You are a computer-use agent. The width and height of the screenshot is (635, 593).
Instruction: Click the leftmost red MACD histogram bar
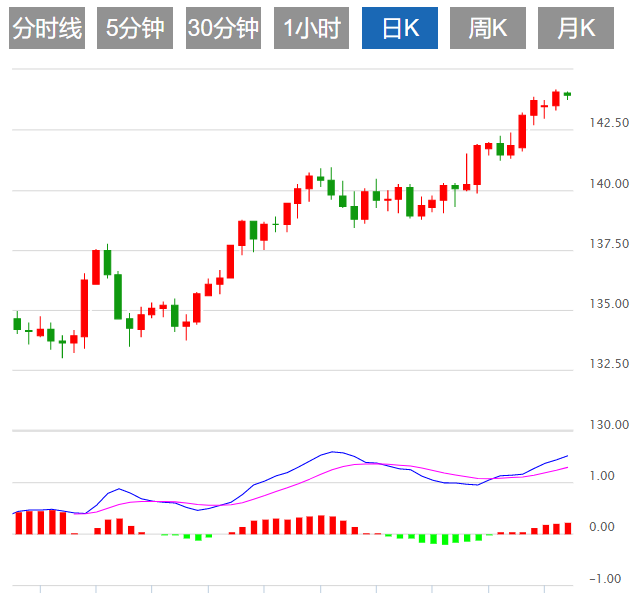(17, 523)
